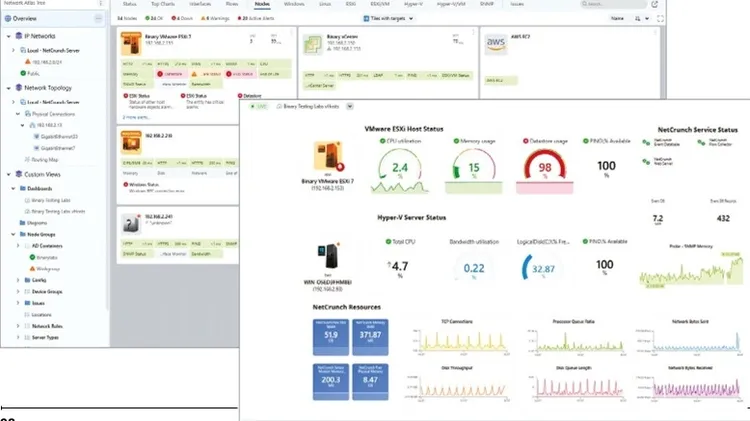Open the Binary vCenter tile icon

pyautogui.click(x=312, y=44)
